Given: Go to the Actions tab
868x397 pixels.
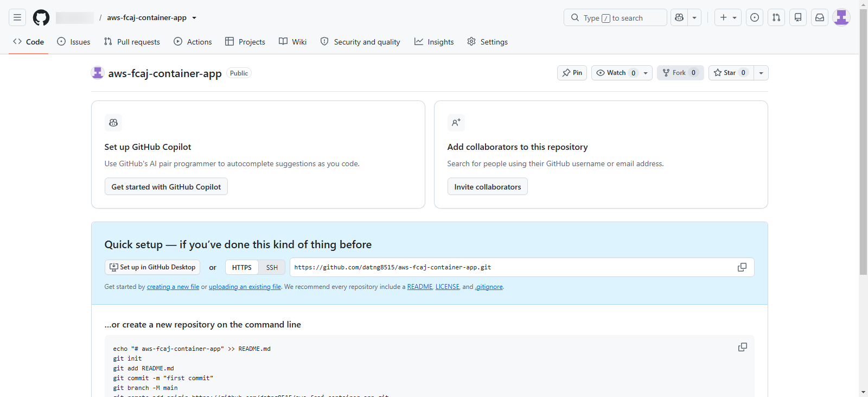Looking at the screenshot, I should tap(193, 42).
